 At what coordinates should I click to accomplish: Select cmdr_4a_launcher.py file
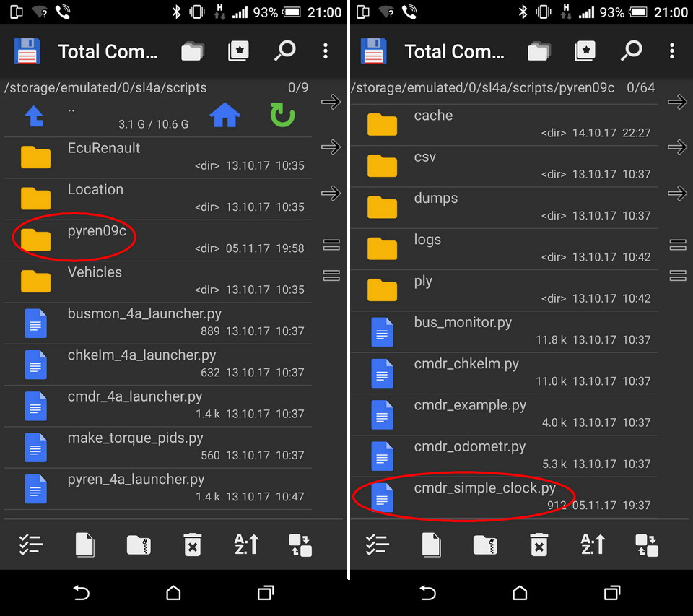[158, 406]
